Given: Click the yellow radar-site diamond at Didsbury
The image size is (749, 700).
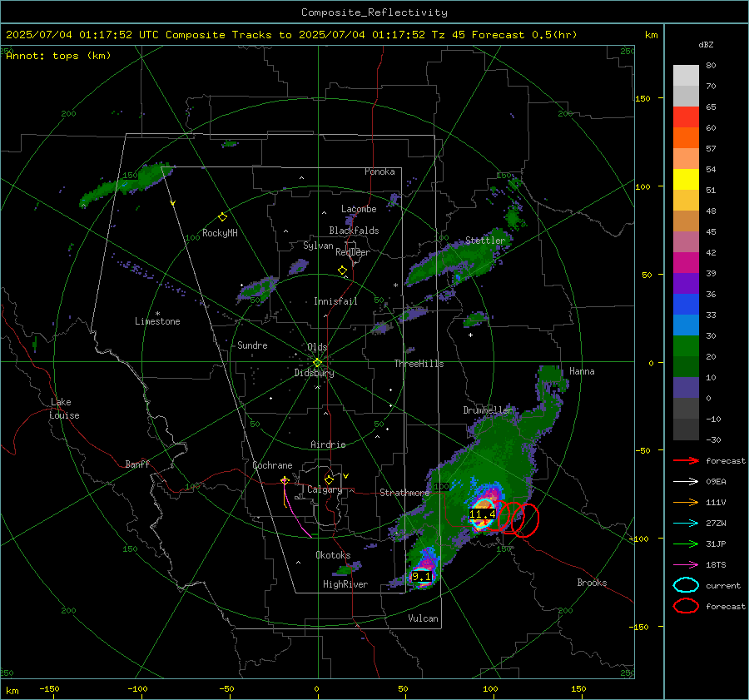Looking at the screenshot, I should [x=317, y=363].
